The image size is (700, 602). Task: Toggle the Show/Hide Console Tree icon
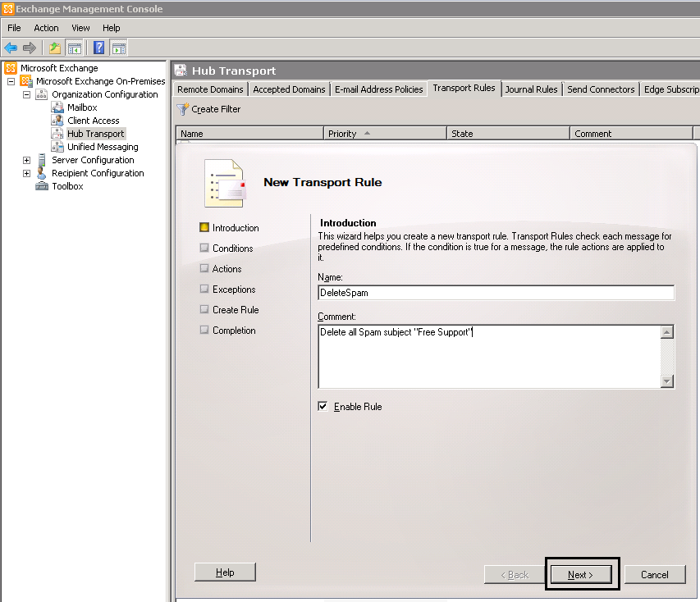pyautogui.click(x=74, y=48)
